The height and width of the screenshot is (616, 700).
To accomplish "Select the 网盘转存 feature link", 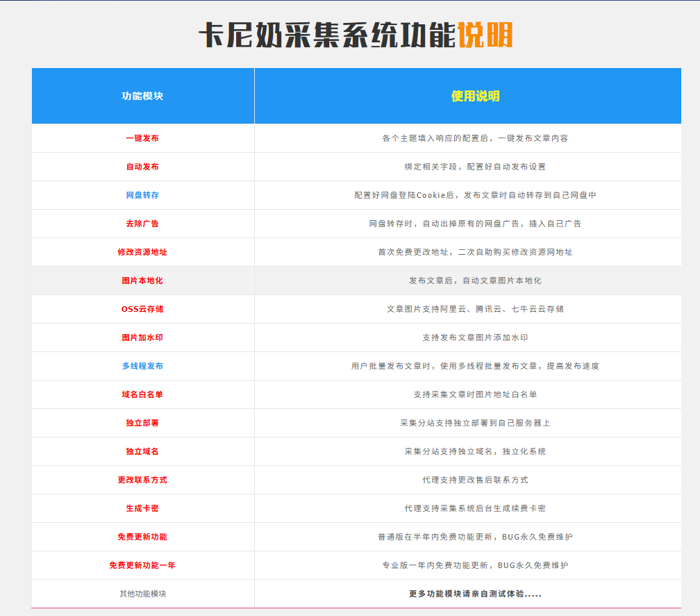I will pyautogui.click(x=142, y=194).
